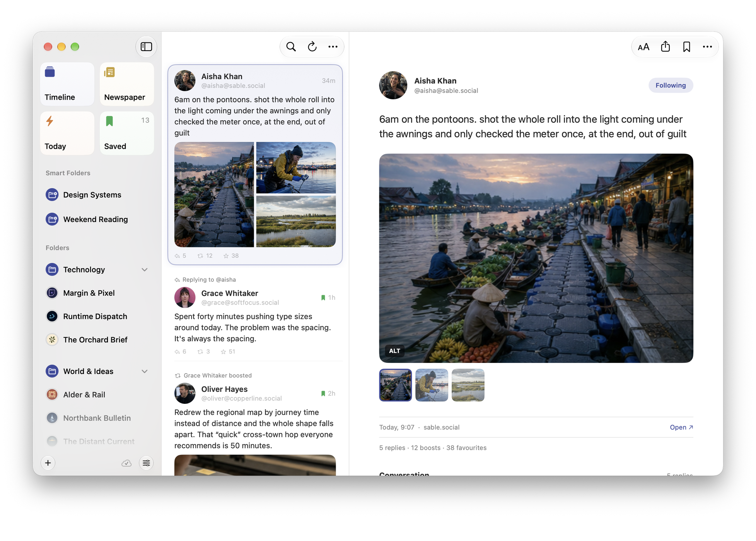Select the Margin & Pixel feed
Image resolution: width=756 pixels, height=541 pixels.
tap(97, 293)
